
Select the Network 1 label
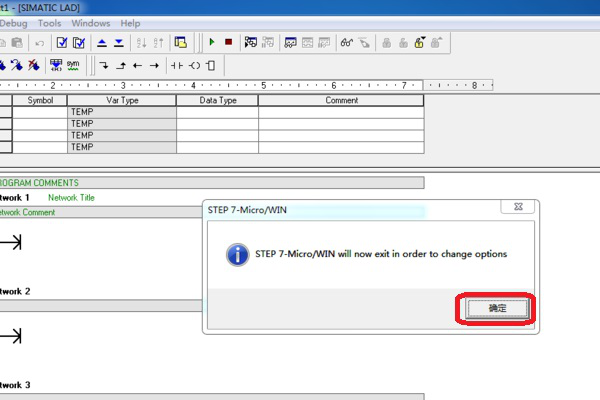(x=15, y=198)
